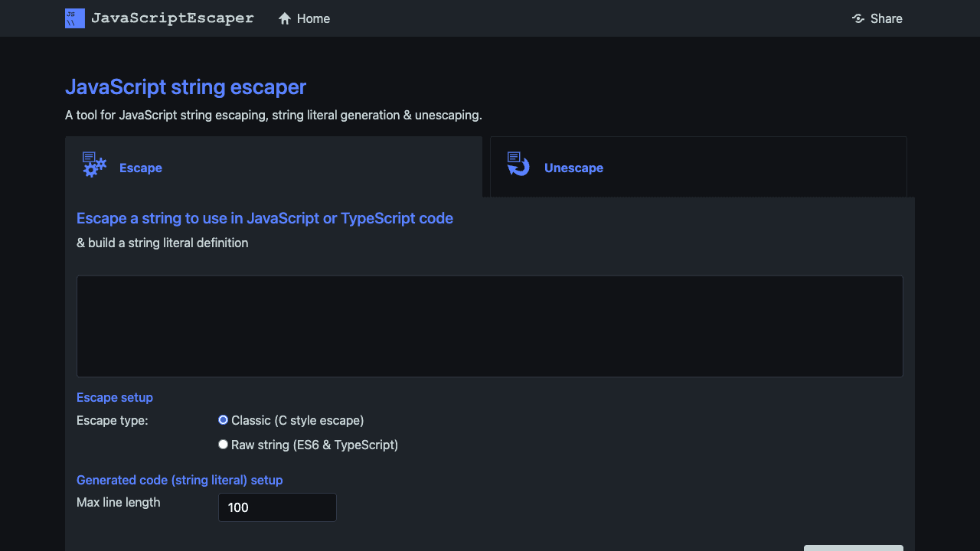
Task: Click the Escape setup section heading
Action: tap(114, 397)
